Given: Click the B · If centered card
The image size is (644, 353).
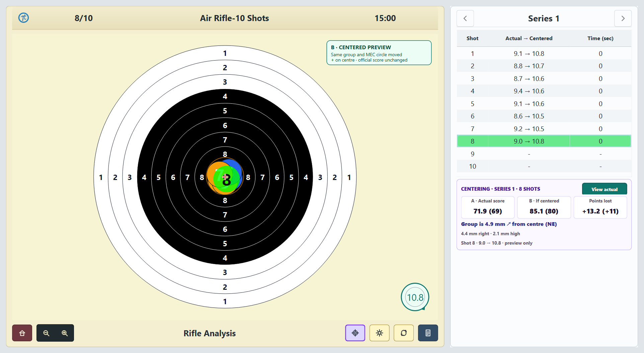Looking at the screenshot, I should tap(544, 207).
